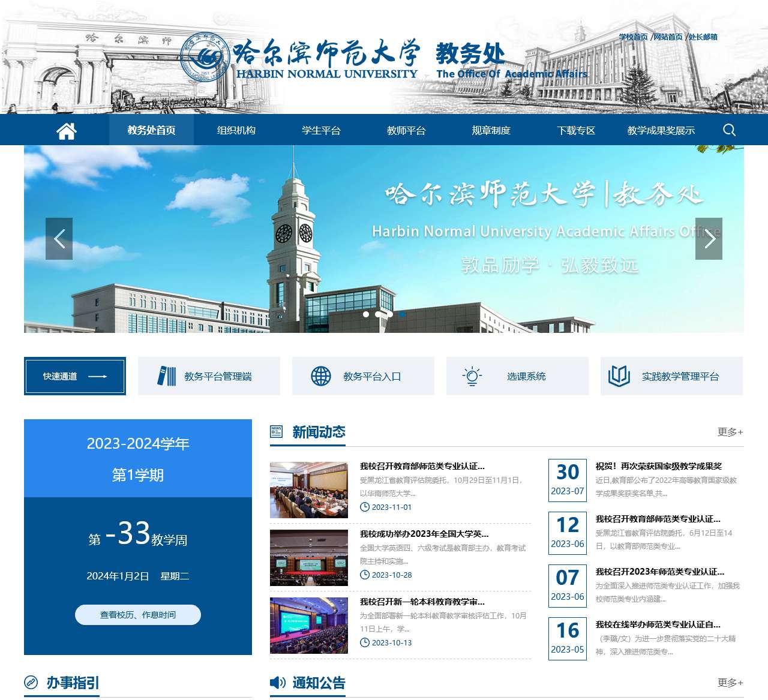768x700 pixels.
Task: Select the 教务平台管理端 books icon
Action: tap(166, 376)
